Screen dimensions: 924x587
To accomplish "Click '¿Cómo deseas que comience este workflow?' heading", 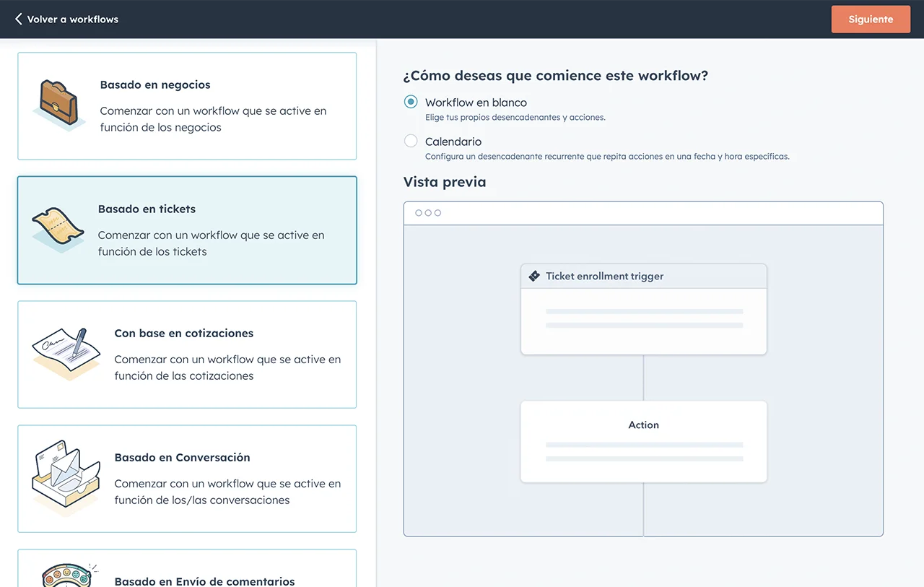I will pyautogui.click(x=556, y=76).
